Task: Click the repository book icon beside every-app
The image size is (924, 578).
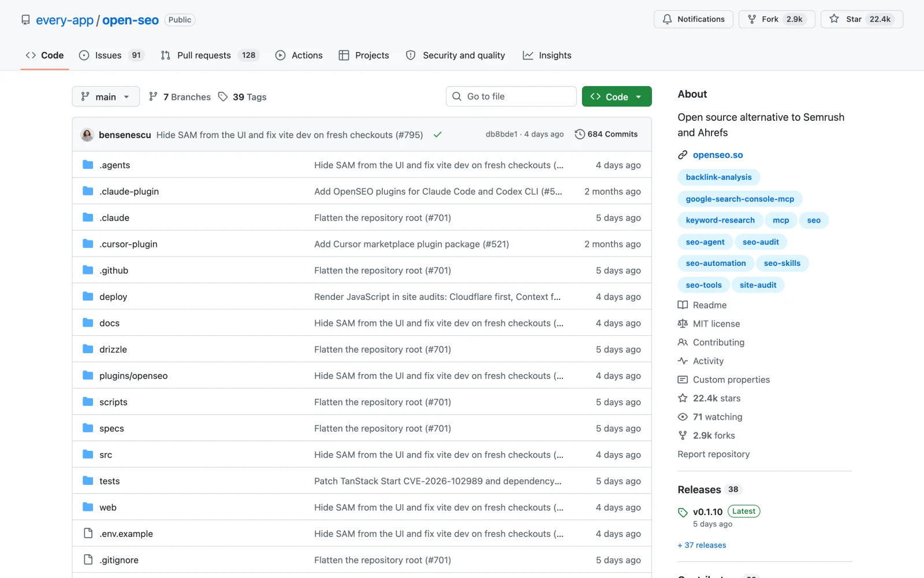Action: (x=25, y=20)
